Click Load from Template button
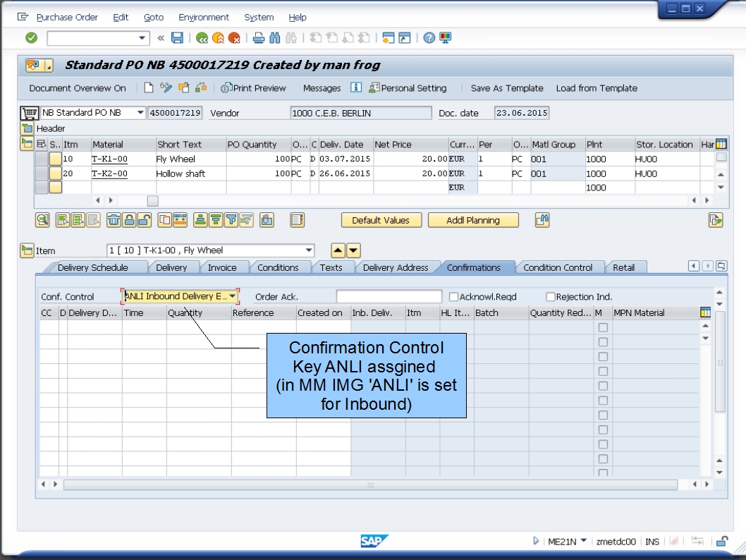Image resolution: width=746 pixels, height=560 pixels. tap(597, 88)
